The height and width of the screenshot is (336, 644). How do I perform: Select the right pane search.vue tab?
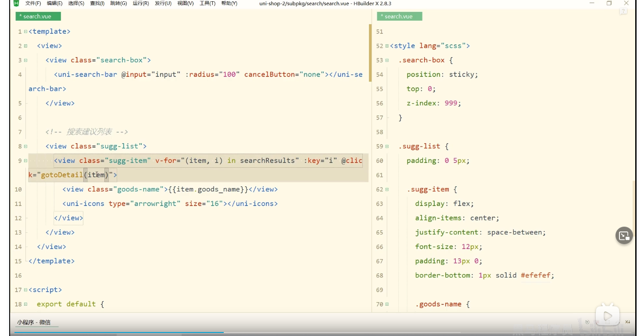pyautogui.click(x=399, y=16)
